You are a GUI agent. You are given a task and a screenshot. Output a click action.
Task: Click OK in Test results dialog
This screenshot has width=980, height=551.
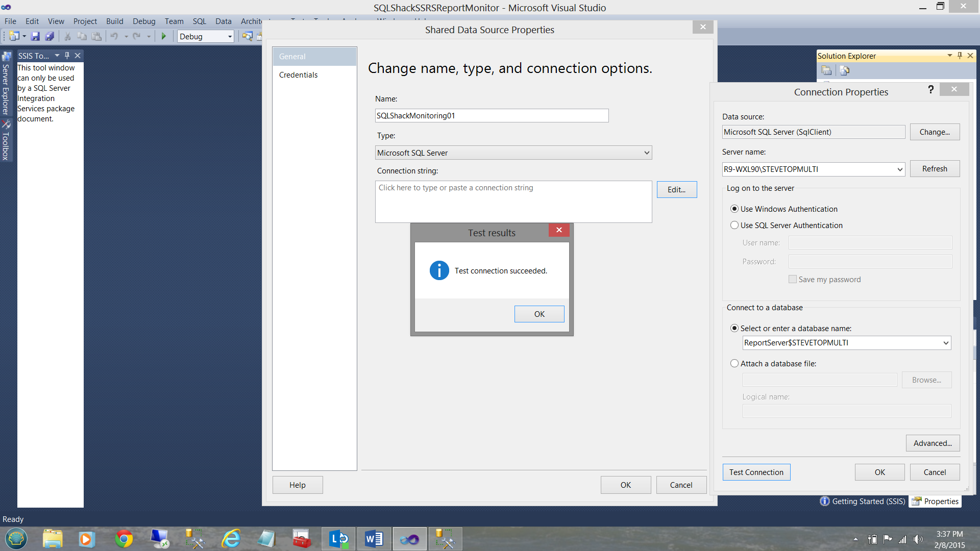(539, 314)
